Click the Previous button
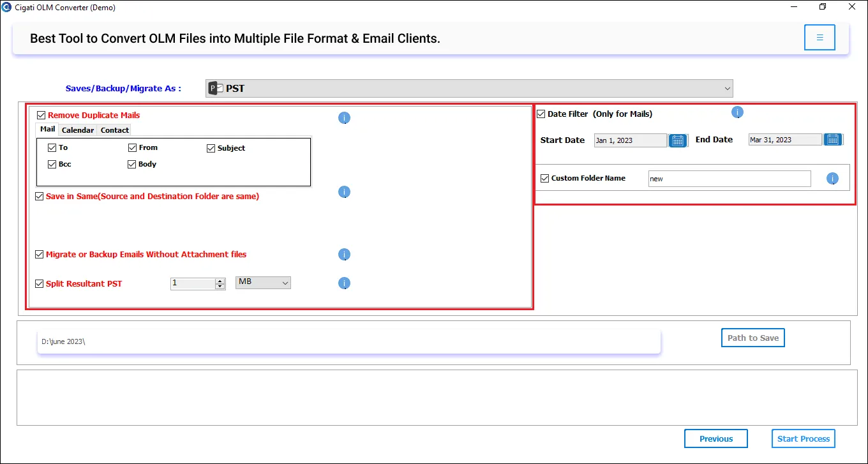 [x=716, y=438]
